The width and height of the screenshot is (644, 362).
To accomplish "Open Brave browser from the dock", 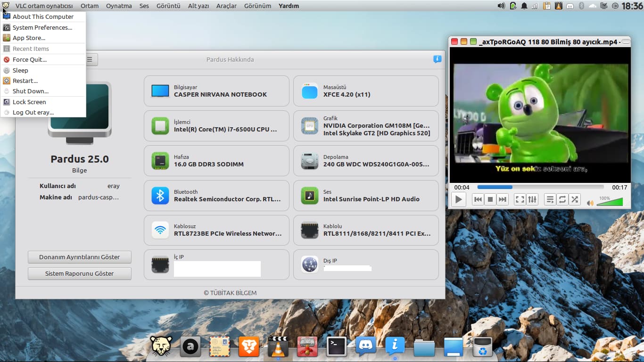I will 248,346.
